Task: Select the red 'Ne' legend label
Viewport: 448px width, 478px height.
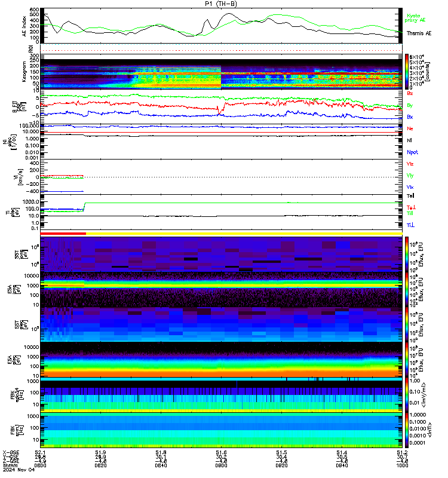Action: point(410,128)
